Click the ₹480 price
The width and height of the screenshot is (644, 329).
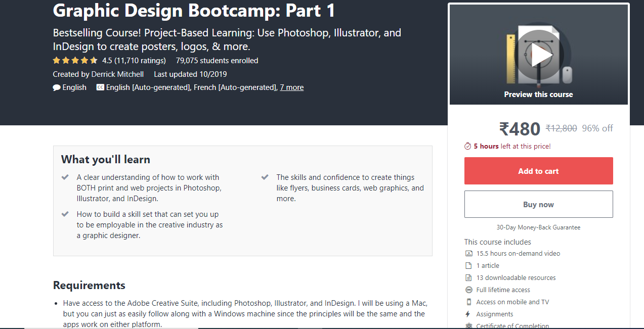[x=520, y=129]
